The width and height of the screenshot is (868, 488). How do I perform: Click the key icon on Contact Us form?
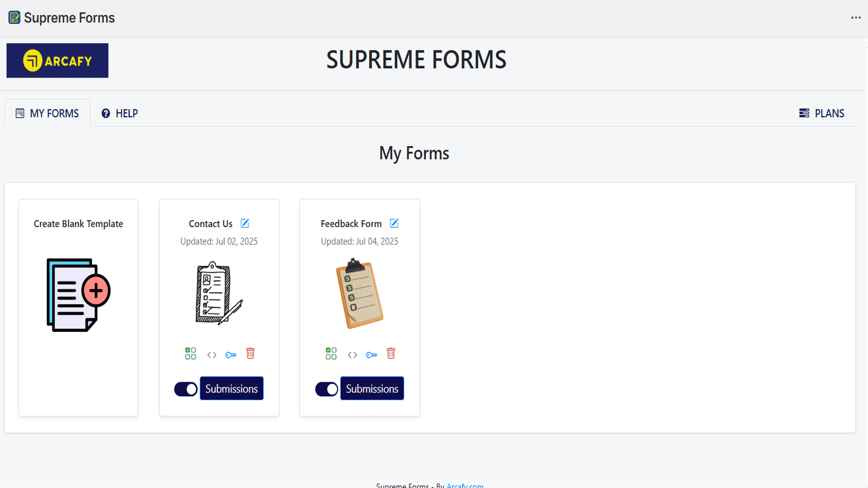[x=231, y=355]
